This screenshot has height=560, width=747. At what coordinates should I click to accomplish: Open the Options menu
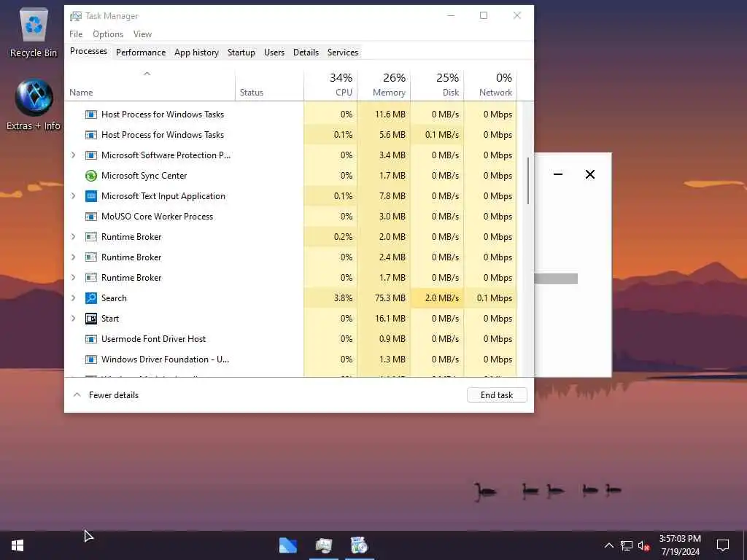click(108, 34)
